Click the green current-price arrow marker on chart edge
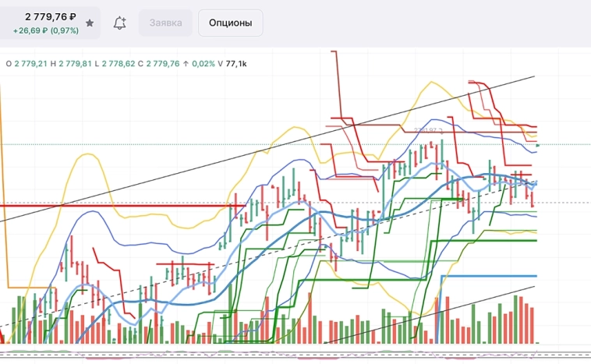The image size is (591, 364). pyautogui.click(x=538, y=145)
